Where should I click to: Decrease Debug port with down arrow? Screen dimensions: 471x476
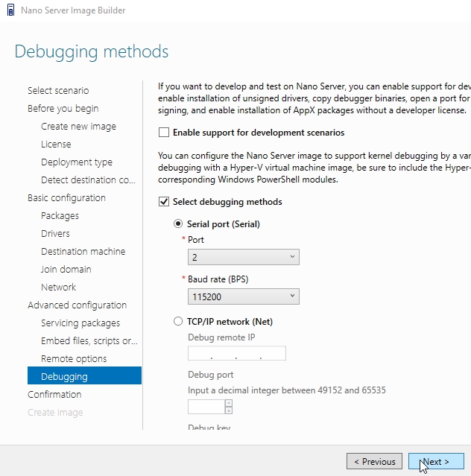pos(229,410)
